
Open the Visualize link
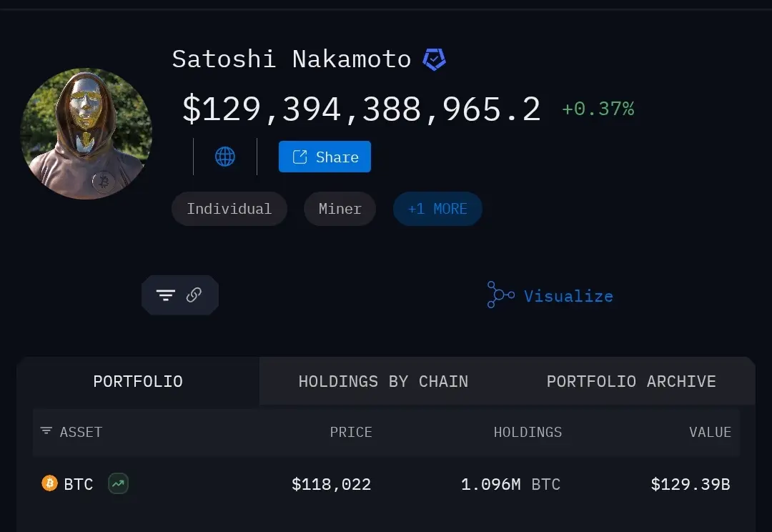point(568,296)
